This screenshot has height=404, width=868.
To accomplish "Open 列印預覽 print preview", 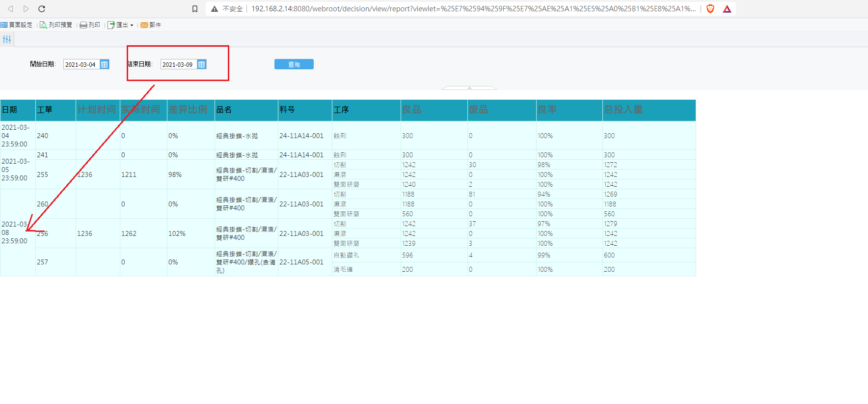I will [x=56, y=25].
